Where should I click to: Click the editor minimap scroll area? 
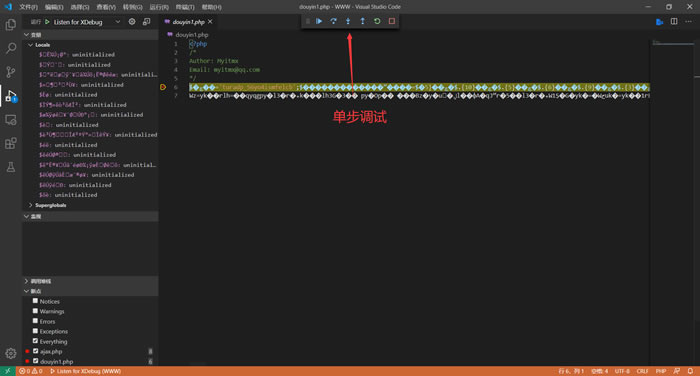pyautogui.click(x=672, y=201)
